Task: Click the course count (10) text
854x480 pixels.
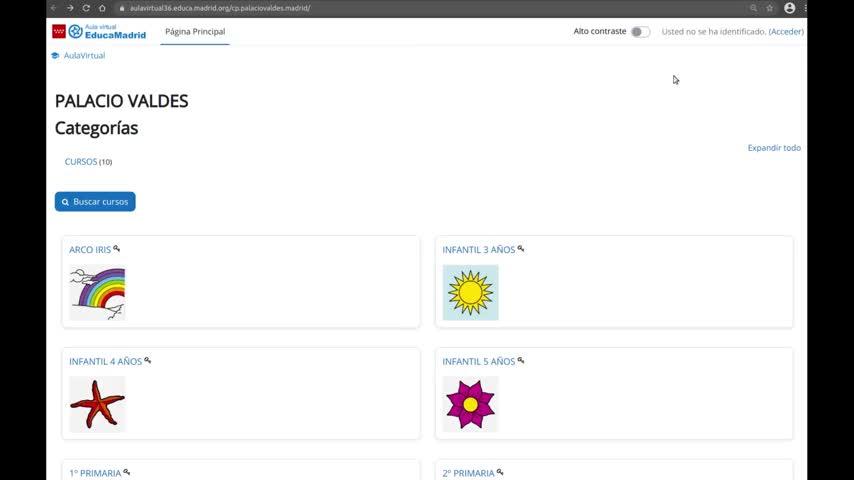Action: tap(106, 162)
